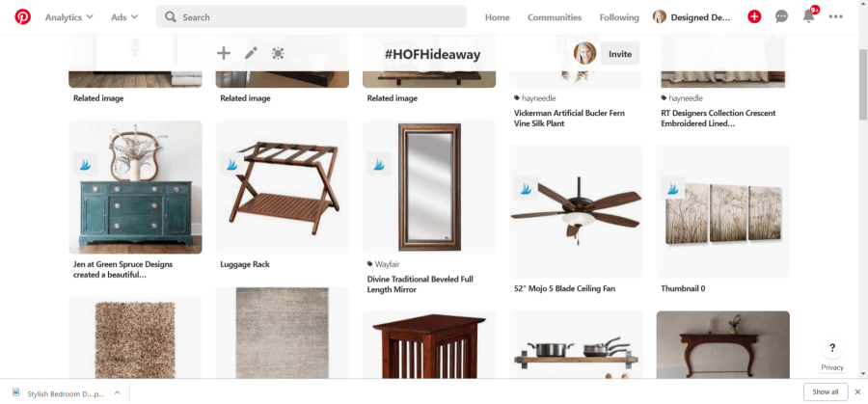View notifications bell icon

(x=809, y=16)
